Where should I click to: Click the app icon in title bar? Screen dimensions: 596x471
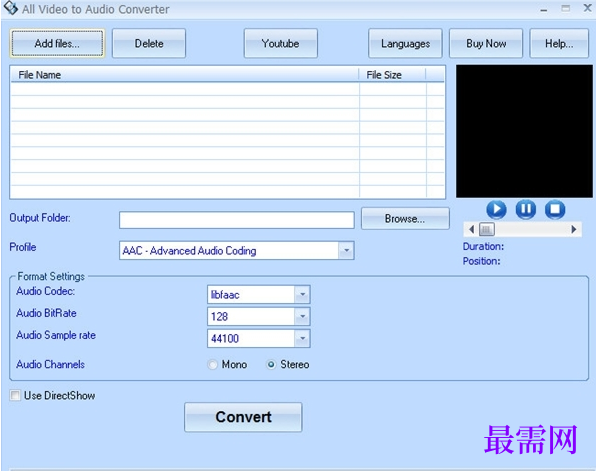pos(11,8)
